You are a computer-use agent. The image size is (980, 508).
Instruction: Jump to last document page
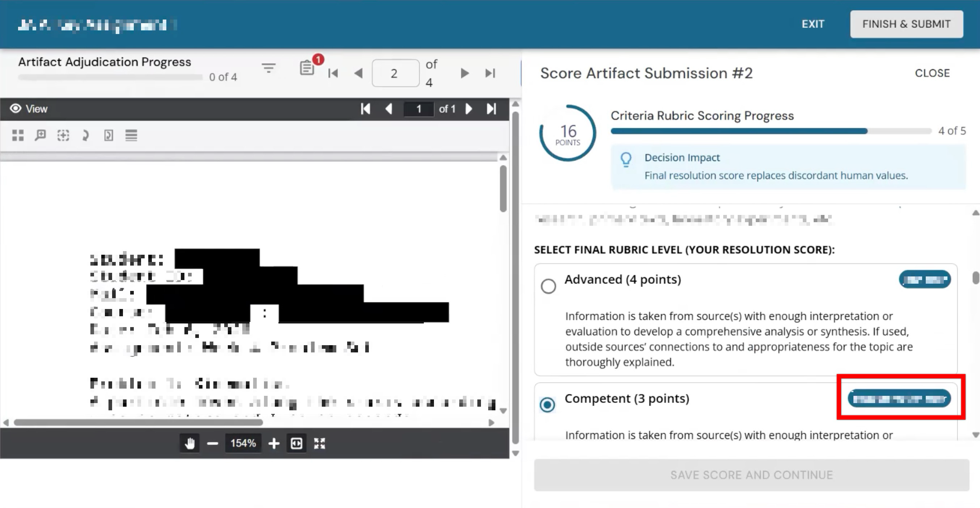(x=491, y=109)
